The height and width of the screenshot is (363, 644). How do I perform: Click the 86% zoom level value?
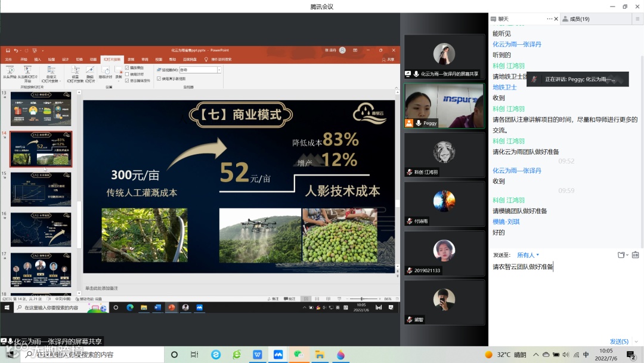click(x=388, y=299)
